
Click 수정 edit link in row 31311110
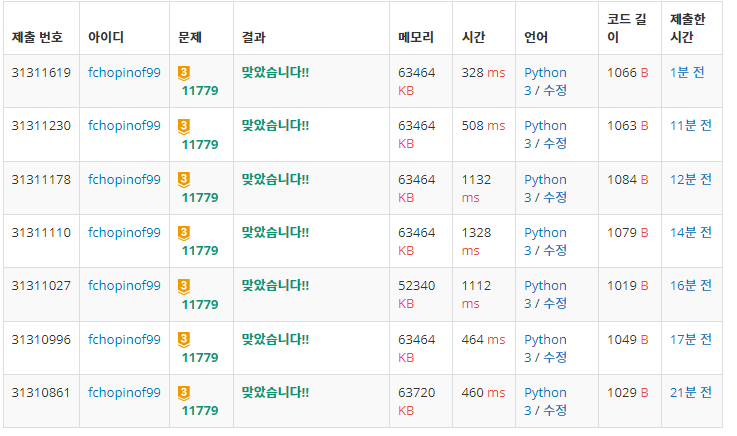pyautogui.click(x=555, y=250)
